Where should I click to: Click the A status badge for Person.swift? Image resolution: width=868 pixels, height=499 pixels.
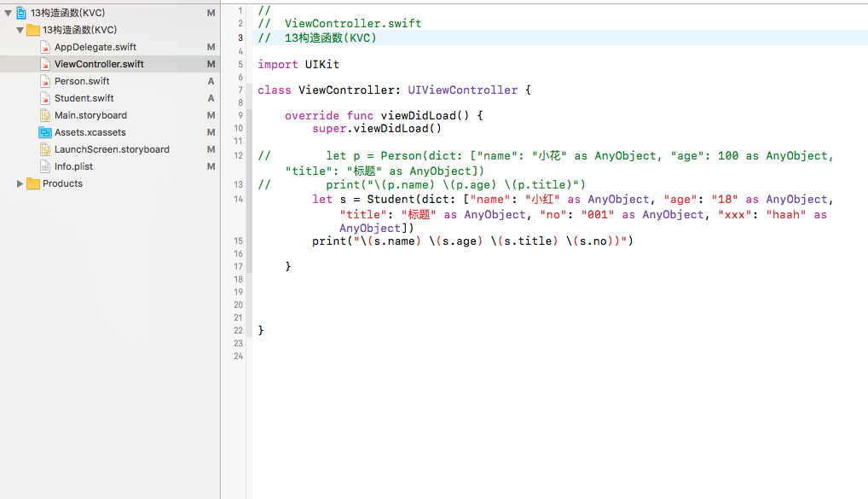tap(211, 81)
